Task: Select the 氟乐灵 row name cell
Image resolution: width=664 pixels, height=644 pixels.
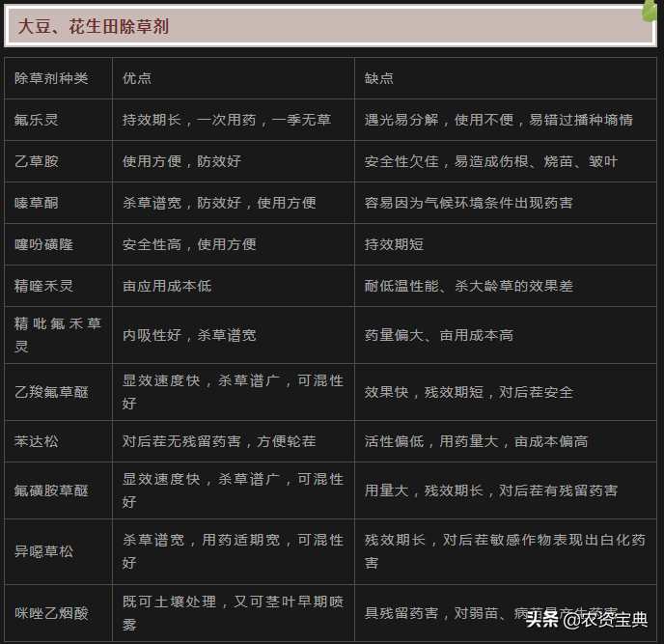Action: click(x=37, y=120)
